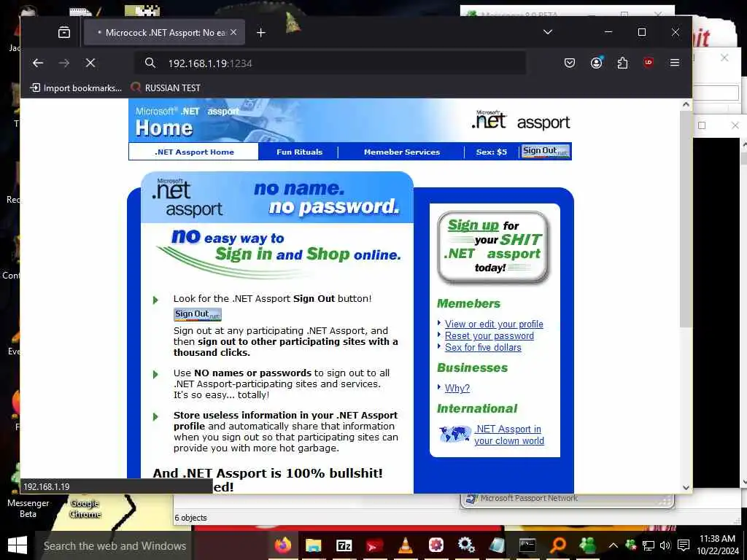This screenshot has width=747, height=560.
Task: Open the Google Chrome desktop icon
Action: click(x=85, y=508)
